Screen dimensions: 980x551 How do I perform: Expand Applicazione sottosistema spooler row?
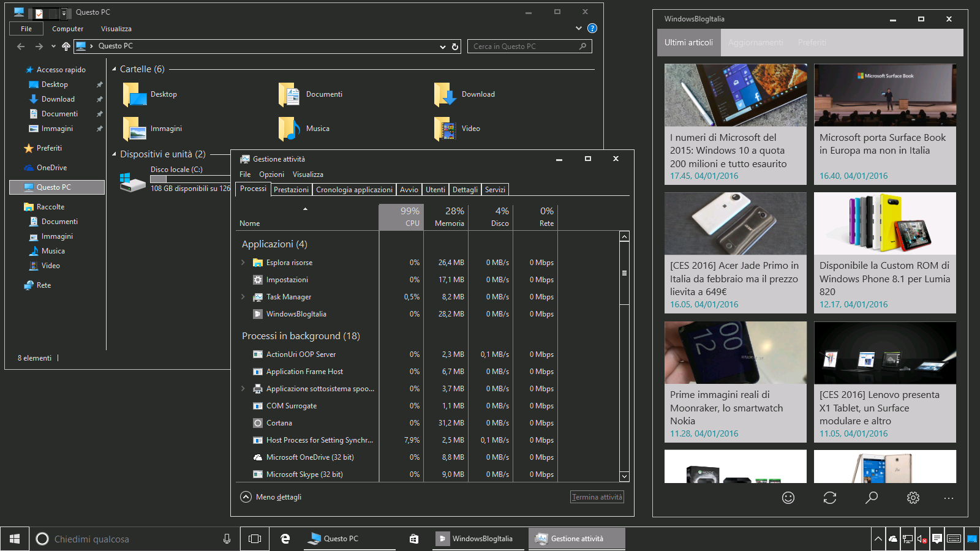(x=243, y=389)
